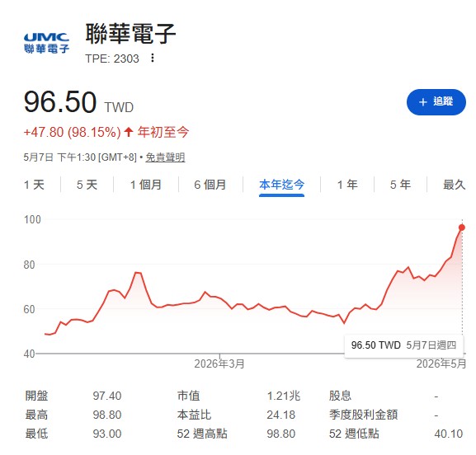Switch to the 5 年 chart tab
This screenshot has width=476, height=455.
tap(400, 185)
